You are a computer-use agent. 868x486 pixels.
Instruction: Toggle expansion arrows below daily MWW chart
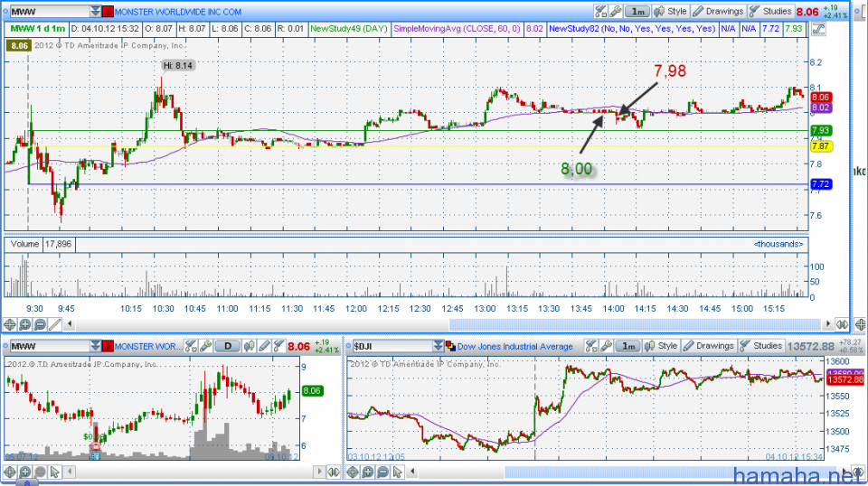[x=334, y=472]
